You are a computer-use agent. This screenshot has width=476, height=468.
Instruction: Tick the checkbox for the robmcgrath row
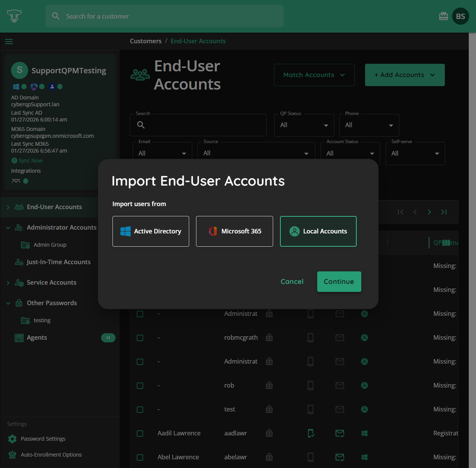(140, 338)
